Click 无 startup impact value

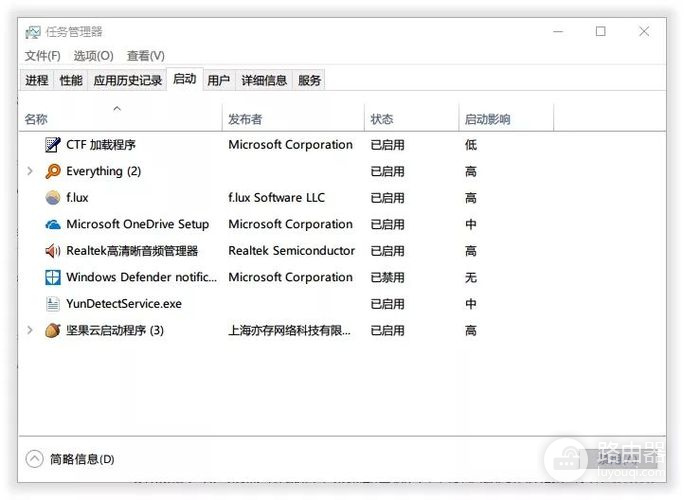(x=471, y=277)
